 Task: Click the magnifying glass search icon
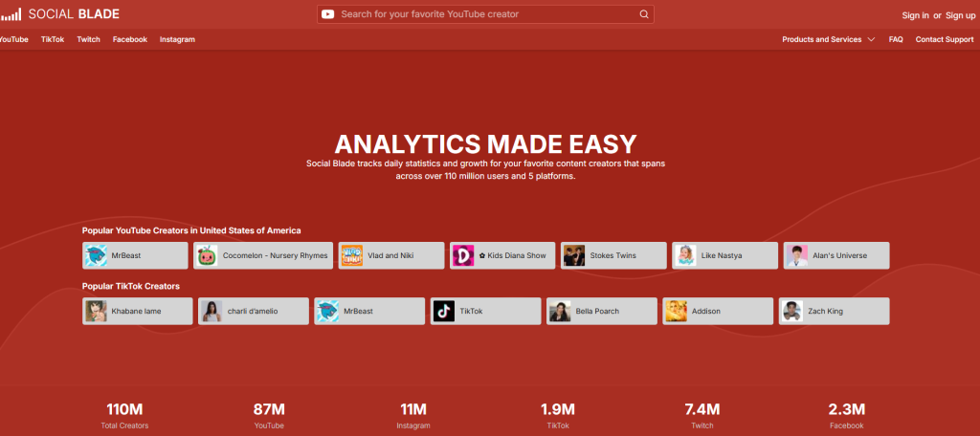pos(644,14)
